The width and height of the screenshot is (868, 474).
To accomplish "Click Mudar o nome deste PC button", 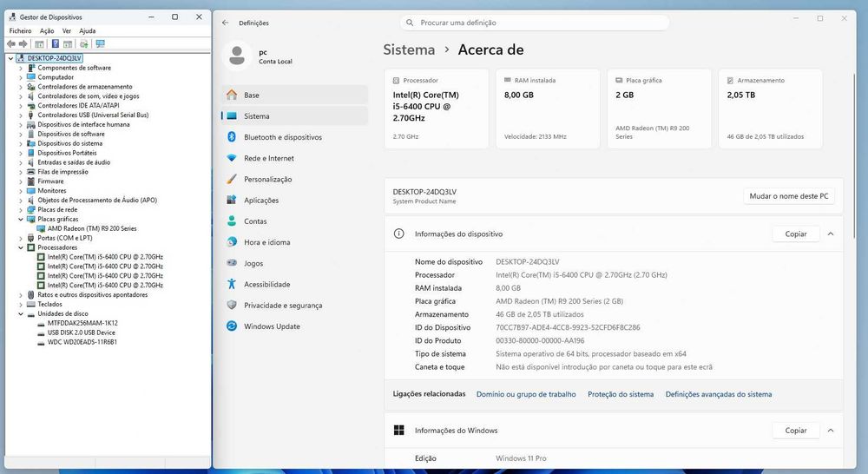I will [789, 196].
